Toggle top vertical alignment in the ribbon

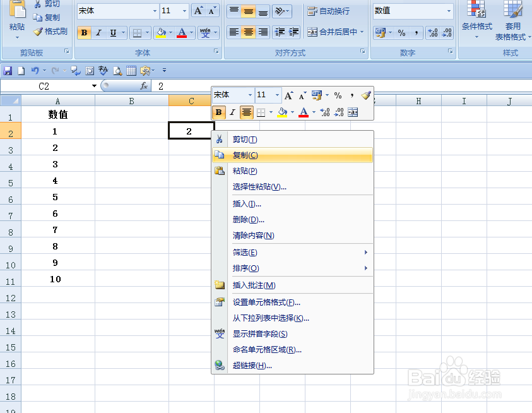(234, 11)
